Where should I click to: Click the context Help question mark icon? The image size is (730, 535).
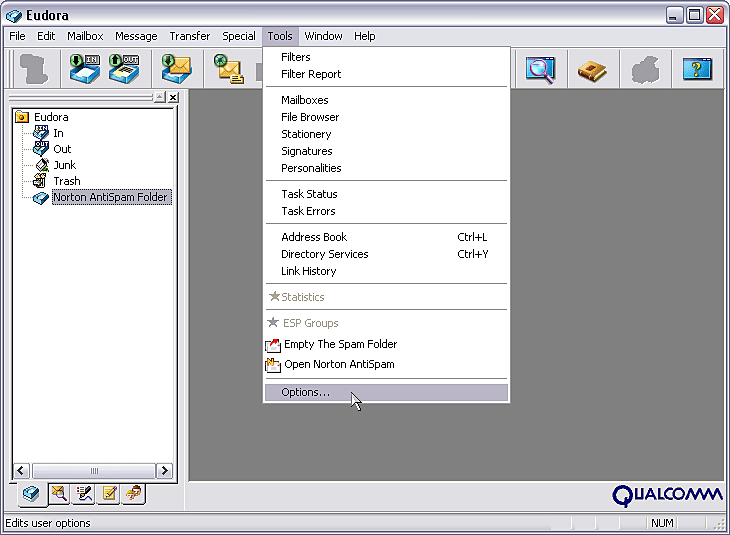coord(697,69)
